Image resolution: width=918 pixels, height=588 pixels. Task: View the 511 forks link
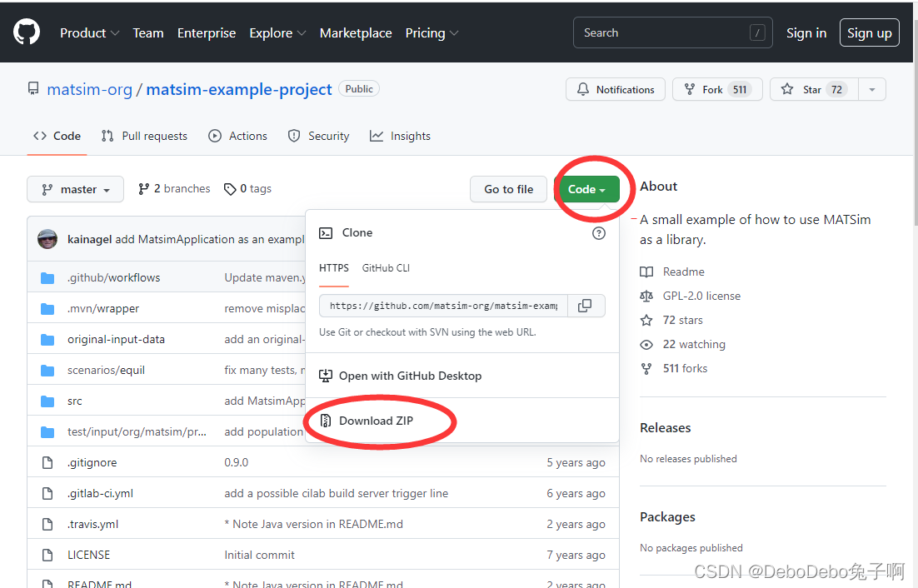674,368
